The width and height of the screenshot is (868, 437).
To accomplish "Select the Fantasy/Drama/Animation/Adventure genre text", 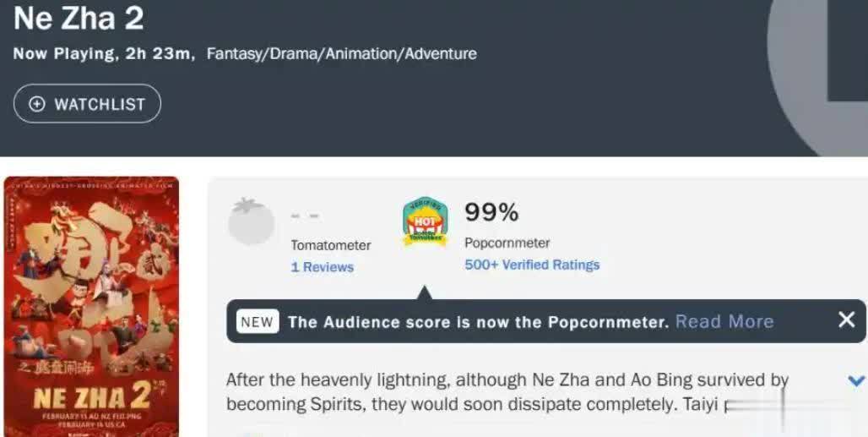I will pos(342,54).
